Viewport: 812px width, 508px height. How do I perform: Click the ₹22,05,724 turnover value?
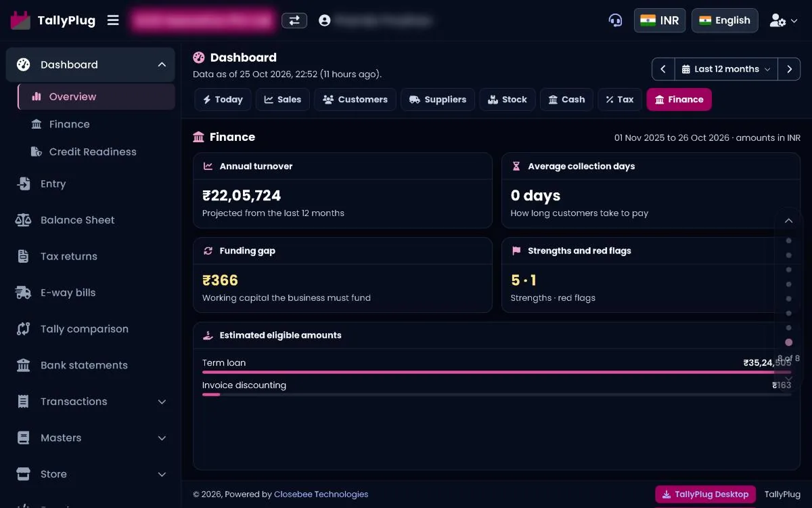pyautogui.click(x=242, y=196)
